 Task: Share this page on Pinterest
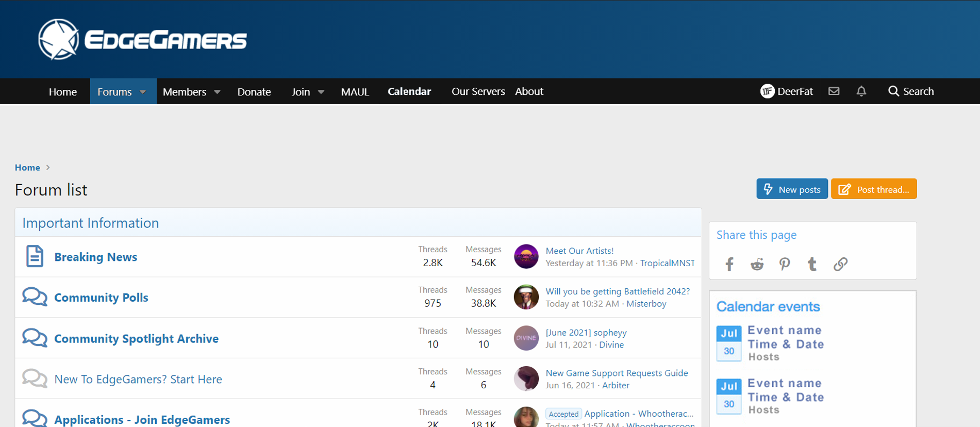click(x=785, y=264)
